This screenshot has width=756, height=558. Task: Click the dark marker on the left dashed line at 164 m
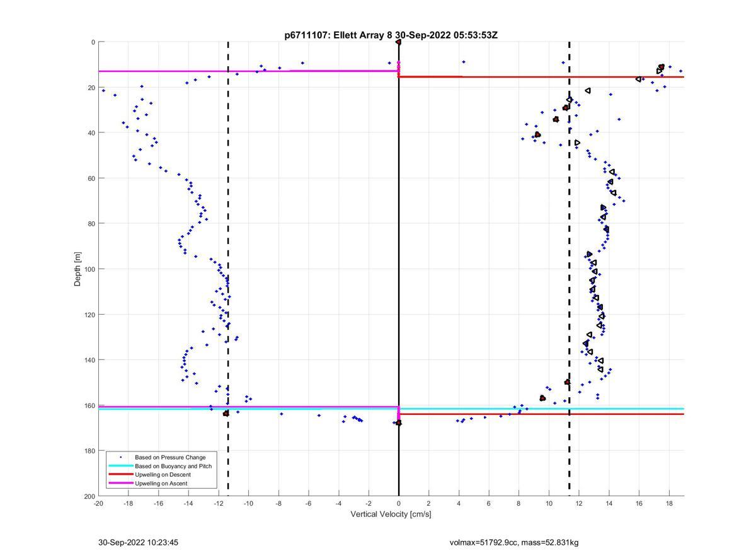(226, 414)
